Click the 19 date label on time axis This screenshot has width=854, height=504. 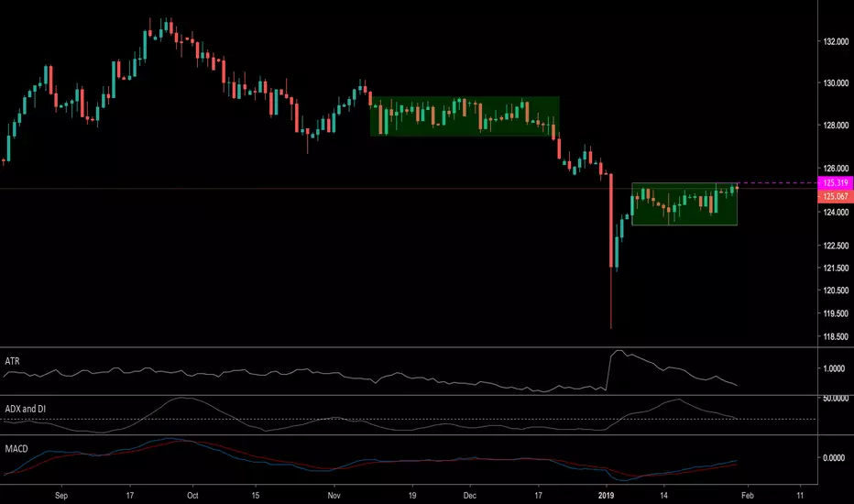(x=412, y=495)
